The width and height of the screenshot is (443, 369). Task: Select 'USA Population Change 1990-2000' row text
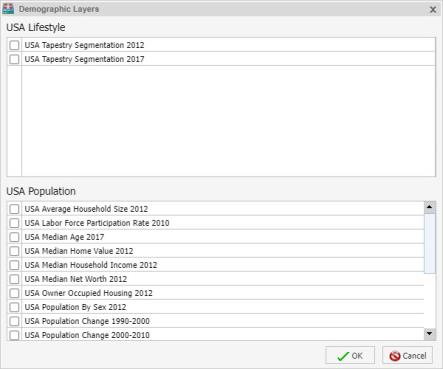tap(87, 321)
